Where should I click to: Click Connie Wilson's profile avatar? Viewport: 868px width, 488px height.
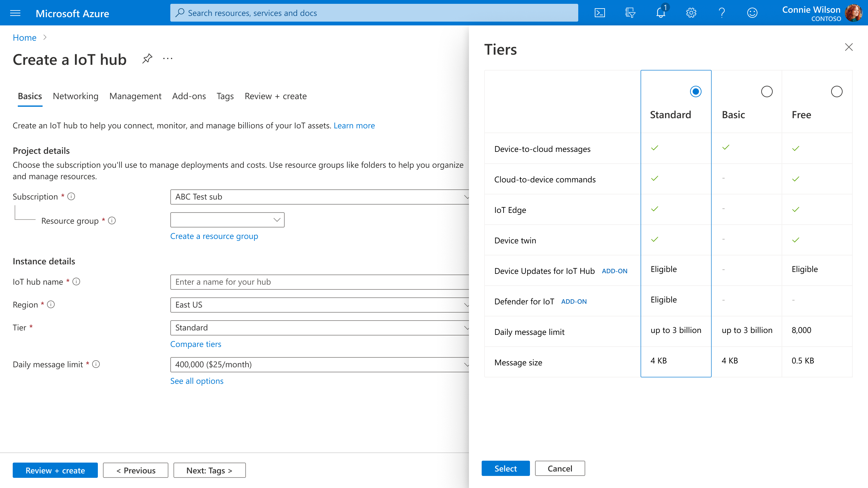pos(853,13)
